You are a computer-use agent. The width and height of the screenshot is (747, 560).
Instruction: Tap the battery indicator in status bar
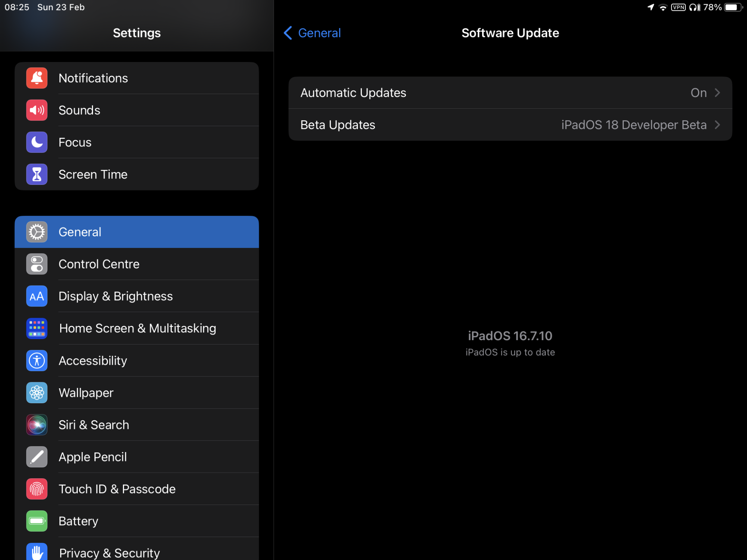click(x=734, y=7)
